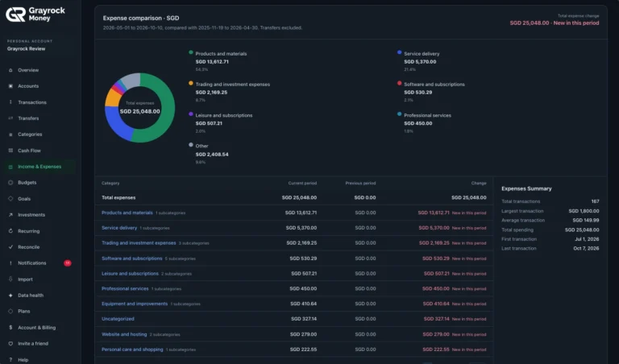
Task: Click the Overview home icon
Action: point(10,70)
